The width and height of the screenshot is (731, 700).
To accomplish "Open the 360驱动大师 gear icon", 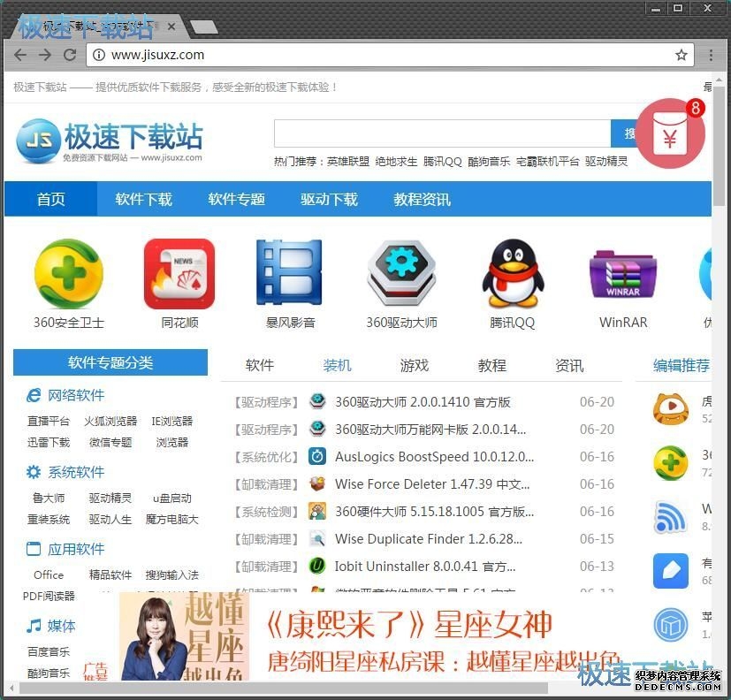I will click(401, 272).
